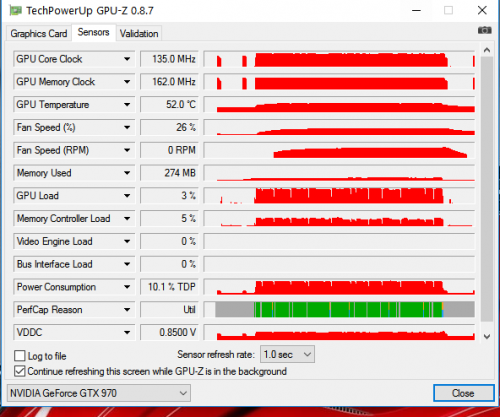Click the GPU Load history graph
This screenshot has width=500, height=417.
tap(339, 196)
